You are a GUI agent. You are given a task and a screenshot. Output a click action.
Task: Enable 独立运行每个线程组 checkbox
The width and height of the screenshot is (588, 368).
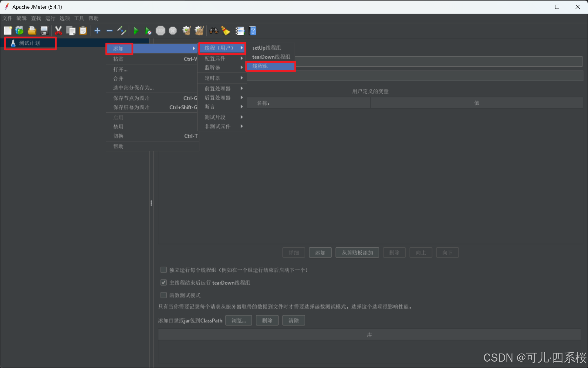click(x=164, y=270)
